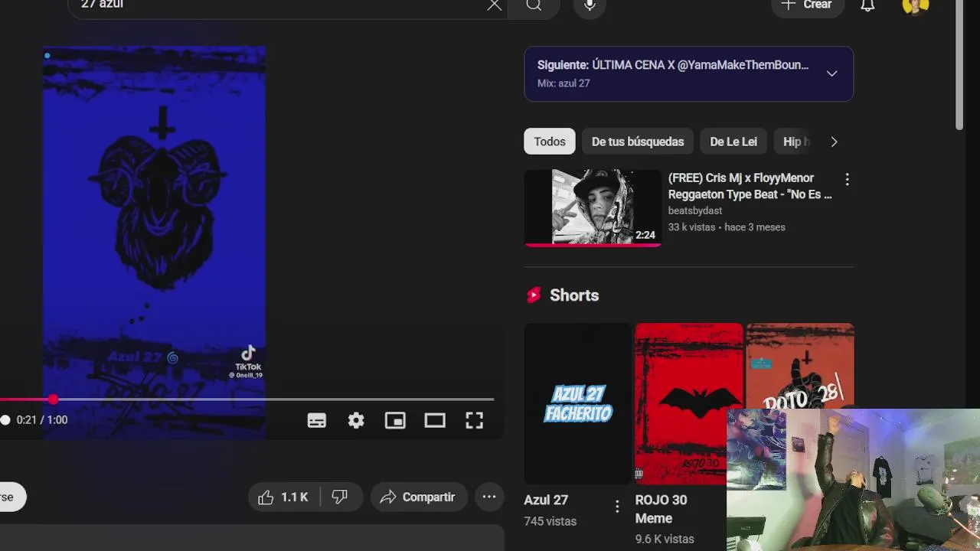
Task: Open the 'ROJO 30 Meme' short title
Action: (661, 509)
